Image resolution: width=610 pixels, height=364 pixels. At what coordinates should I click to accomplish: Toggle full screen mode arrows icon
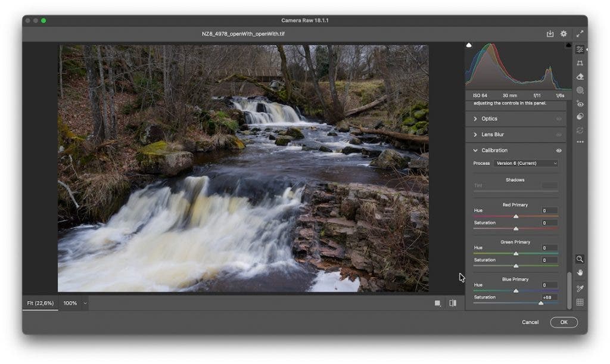click(580, 34)
